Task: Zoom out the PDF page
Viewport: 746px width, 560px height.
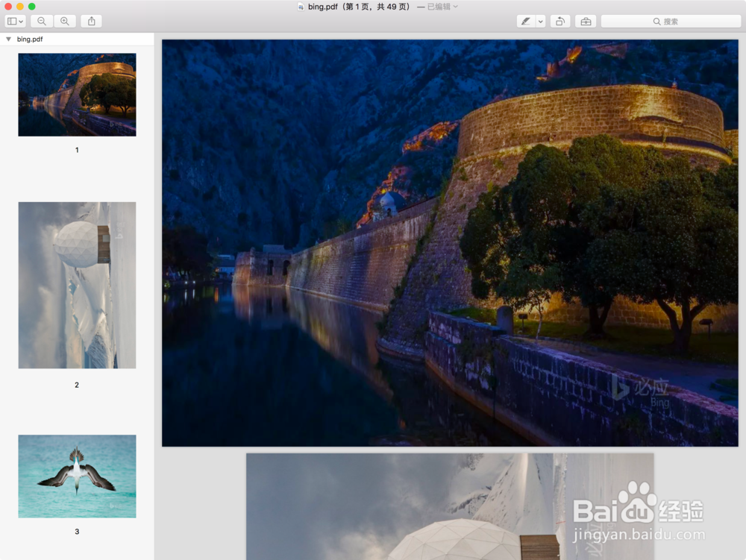Action: pos(42,22)
